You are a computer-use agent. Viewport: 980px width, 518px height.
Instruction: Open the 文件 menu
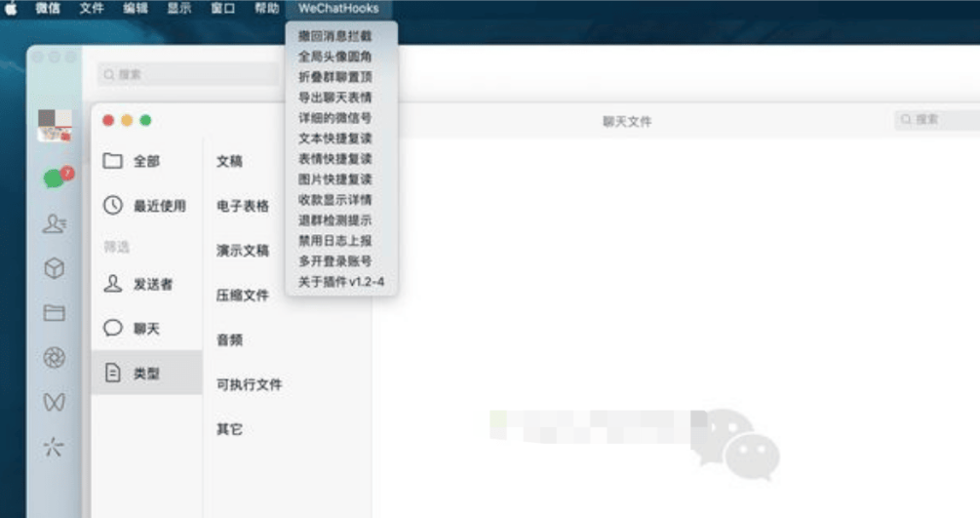tap(92, 9)
